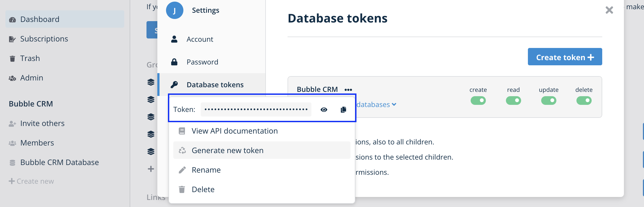Screen dimensions: 644x207
Task: Toggle off read permission for Bubble CRM
Action: [514, 100]
